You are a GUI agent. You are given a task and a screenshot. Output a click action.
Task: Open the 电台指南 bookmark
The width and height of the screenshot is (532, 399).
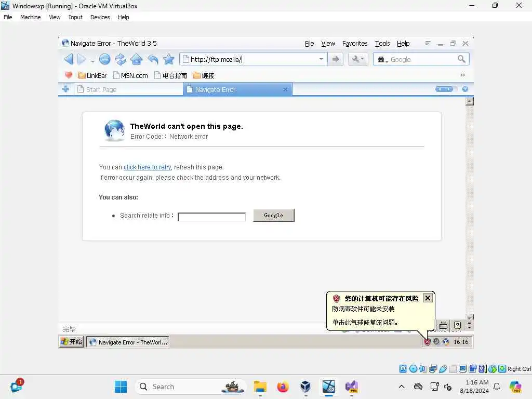(170, 75)
